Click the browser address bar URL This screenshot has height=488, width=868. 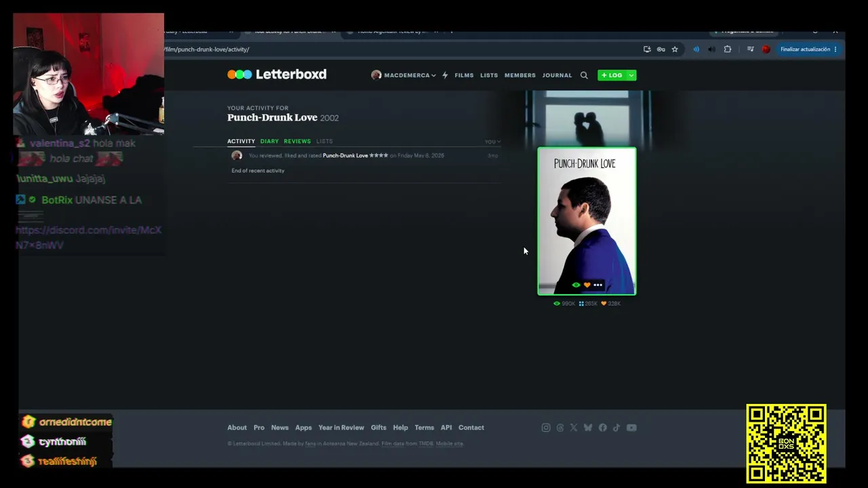click(206, 49)
